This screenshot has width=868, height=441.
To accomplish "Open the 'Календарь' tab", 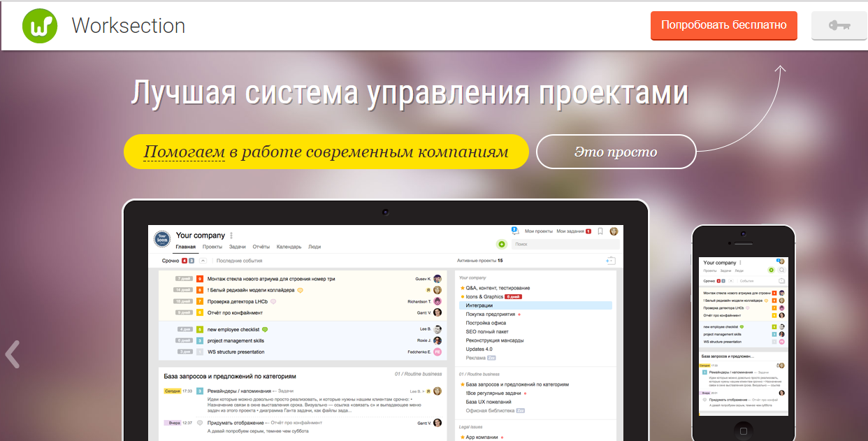I will tap(289, 246).
